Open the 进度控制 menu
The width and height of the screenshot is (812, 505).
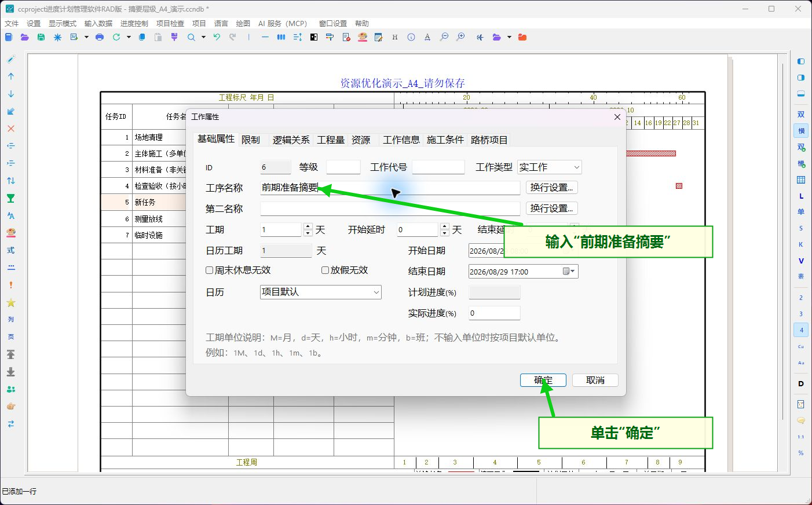click(x=134, y=23)
